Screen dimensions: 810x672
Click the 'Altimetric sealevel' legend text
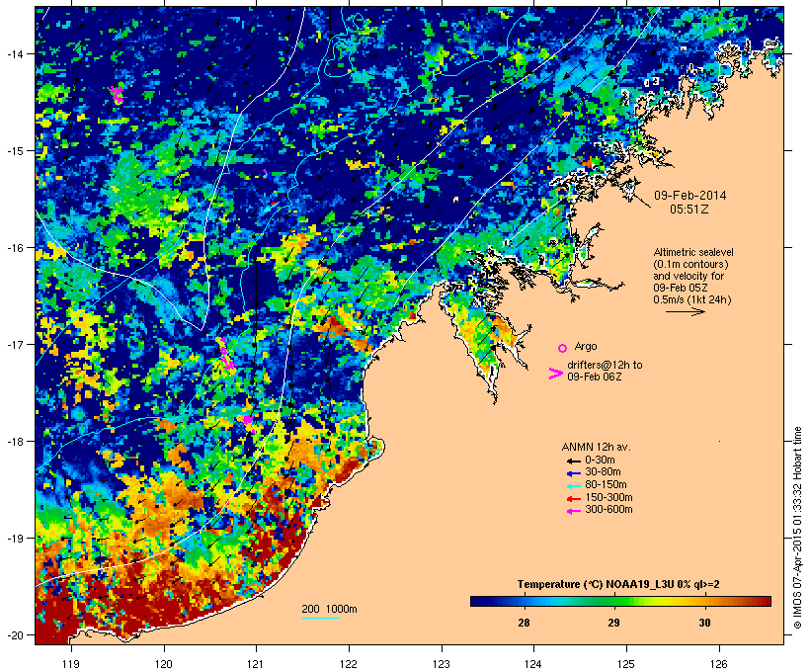click(x=693, y=252)
